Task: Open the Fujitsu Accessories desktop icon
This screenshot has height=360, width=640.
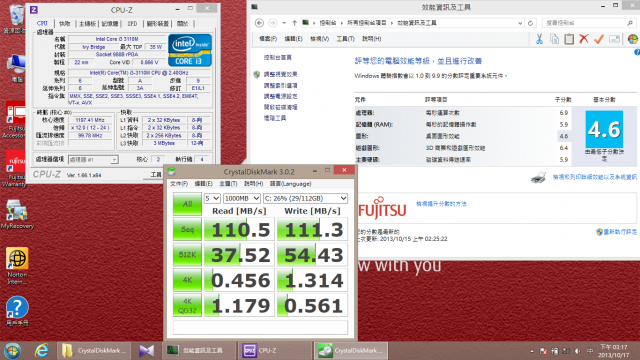Action: [15, 120]
